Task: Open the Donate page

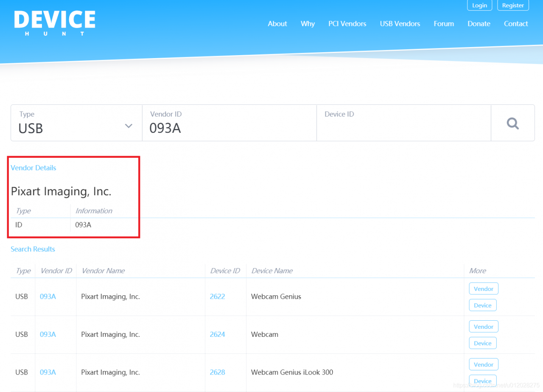Action: pos(479,24)
